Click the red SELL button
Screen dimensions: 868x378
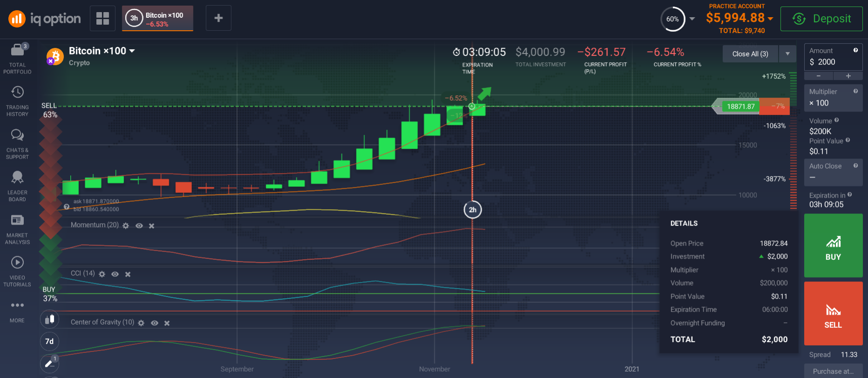click(833, 313)
